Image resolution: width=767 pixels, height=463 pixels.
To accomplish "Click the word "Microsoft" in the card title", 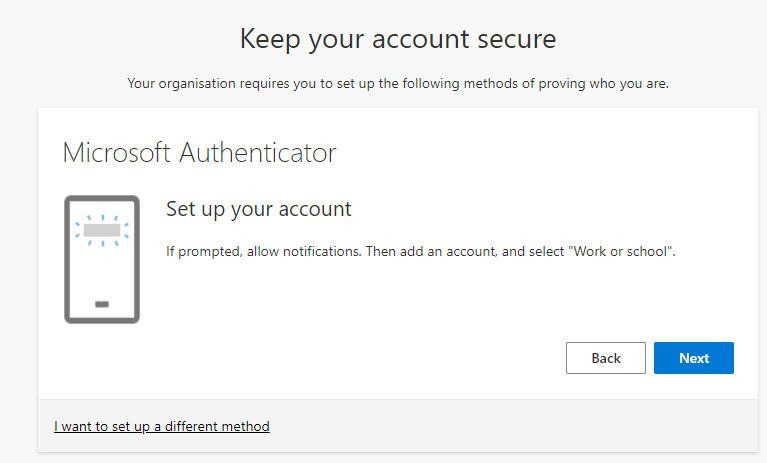I will [116, 153].
